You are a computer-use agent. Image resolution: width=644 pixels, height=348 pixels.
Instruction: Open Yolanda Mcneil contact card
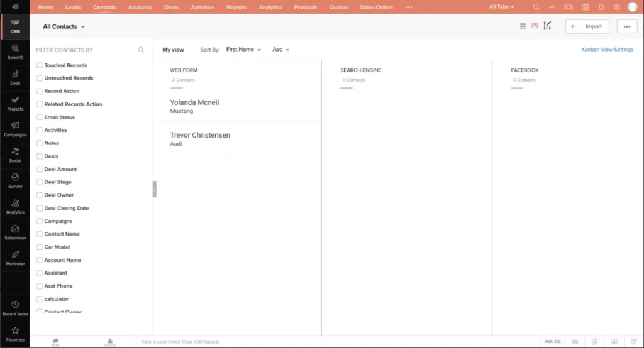(237, 106)
